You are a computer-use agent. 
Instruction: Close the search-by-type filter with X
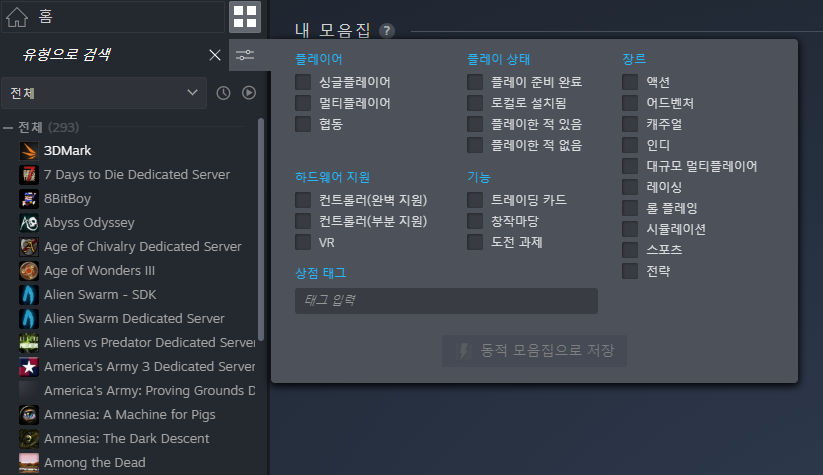click(215, 55)
